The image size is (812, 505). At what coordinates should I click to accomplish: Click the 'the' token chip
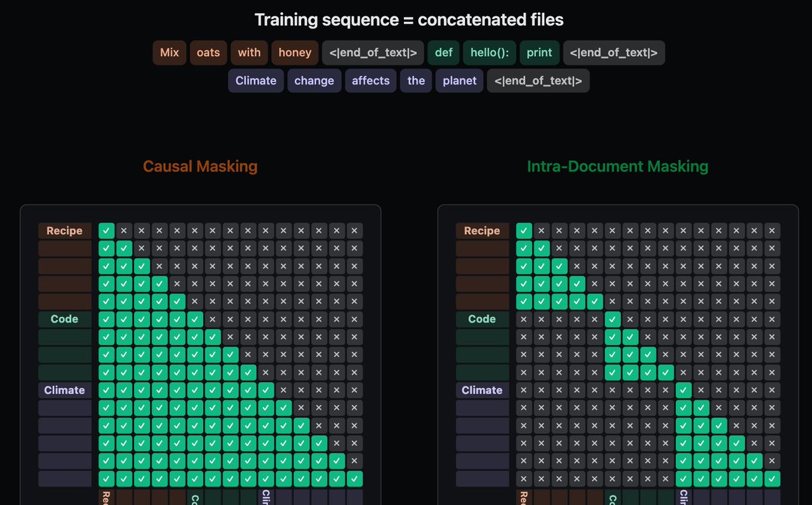point(416,80)
